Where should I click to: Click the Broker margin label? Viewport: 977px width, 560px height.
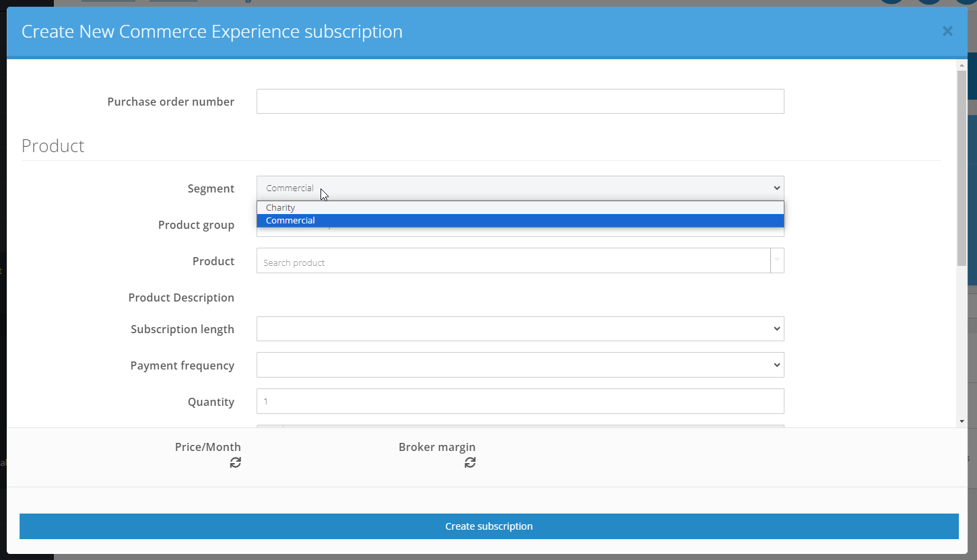pos(437,447)
